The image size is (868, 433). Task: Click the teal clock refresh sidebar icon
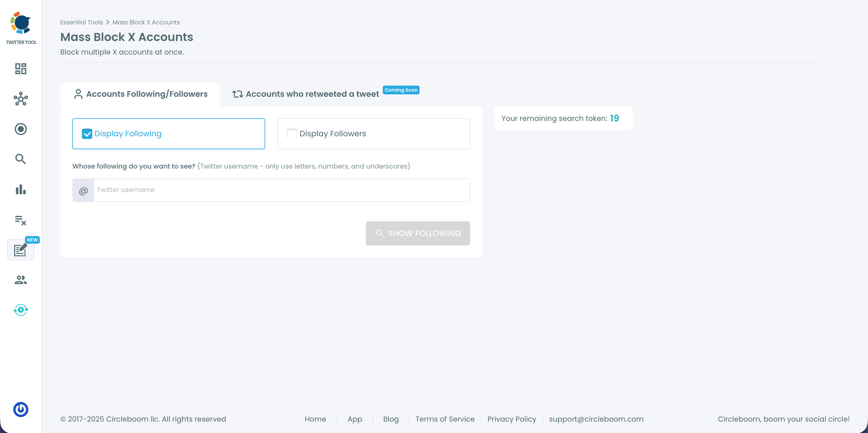[x=21, y=310]
